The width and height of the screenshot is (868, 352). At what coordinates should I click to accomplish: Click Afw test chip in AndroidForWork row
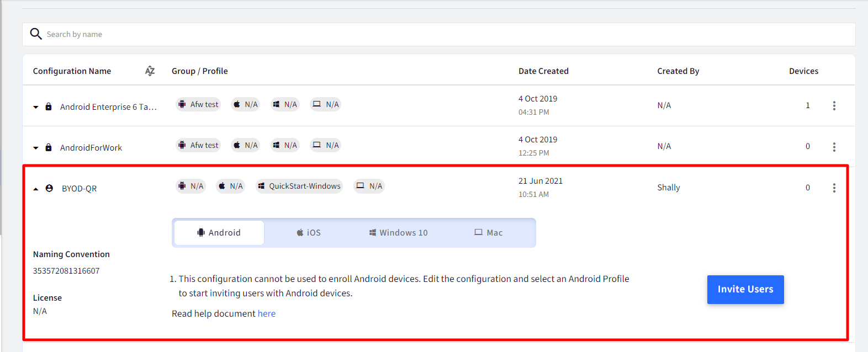pos(198,145)
